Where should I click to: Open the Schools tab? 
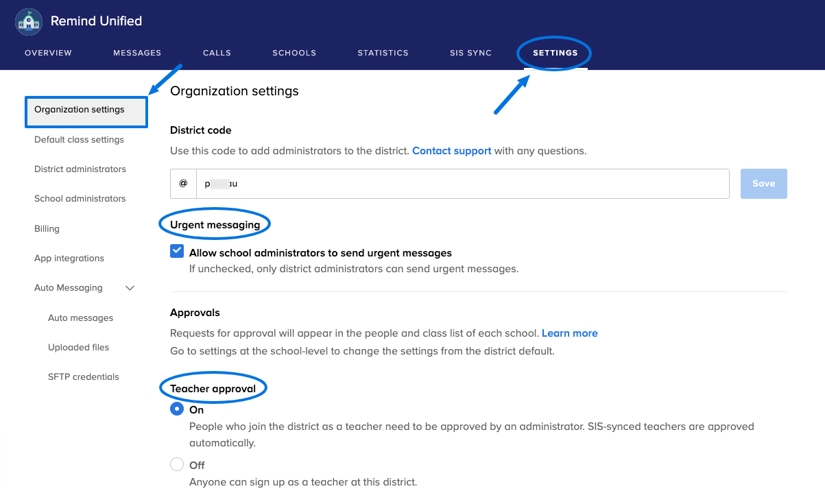pos(294,53)
